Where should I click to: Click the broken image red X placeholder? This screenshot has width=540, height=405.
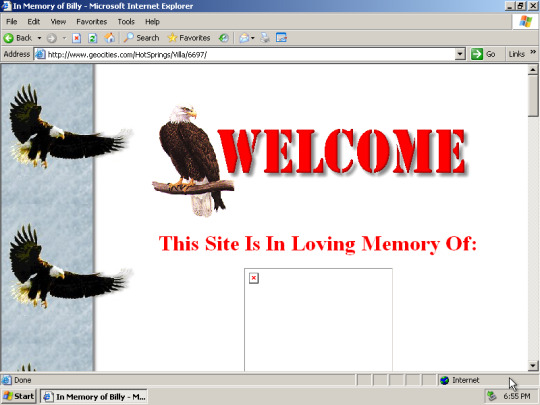click(x=254, y=278)
